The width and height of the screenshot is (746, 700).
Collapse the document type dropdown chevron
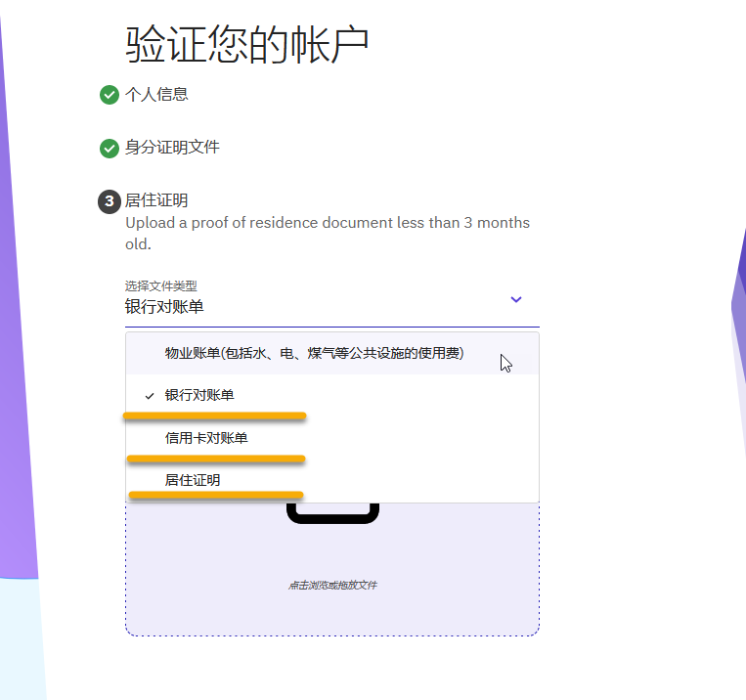[515, 299]
